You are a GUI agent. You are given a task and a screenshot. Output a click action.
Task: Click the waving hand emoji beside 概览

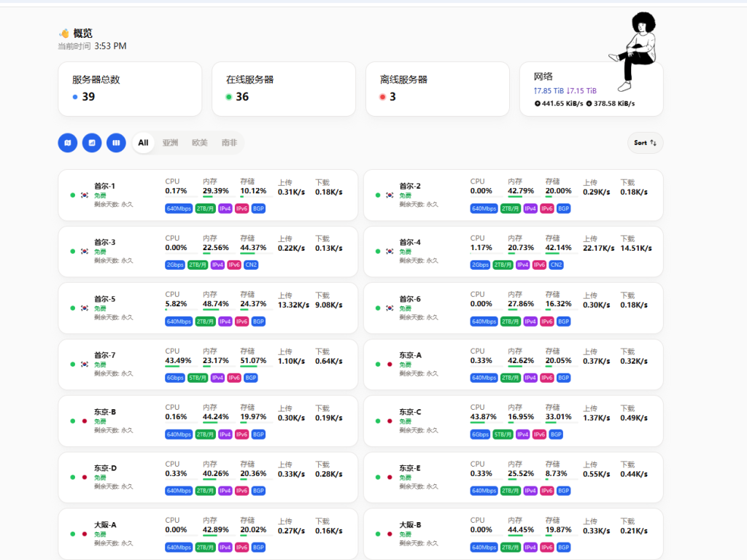[x=64, y=34]
